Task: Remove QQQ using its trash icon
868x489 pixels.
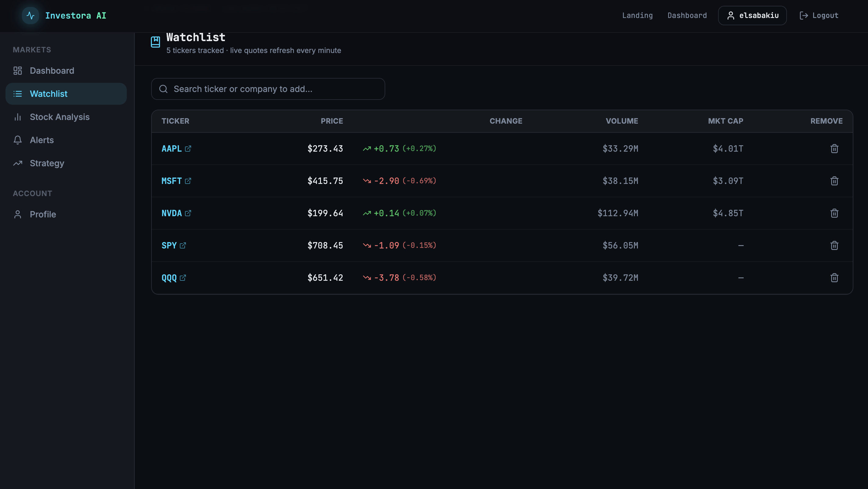Action: [834, 278]
